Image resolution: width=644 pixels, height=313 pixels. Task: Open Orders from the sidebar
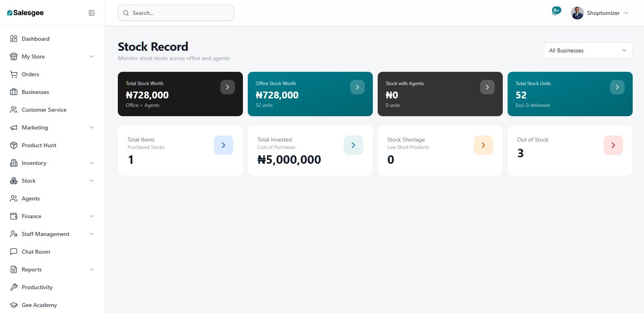click(x=30, y=74)
